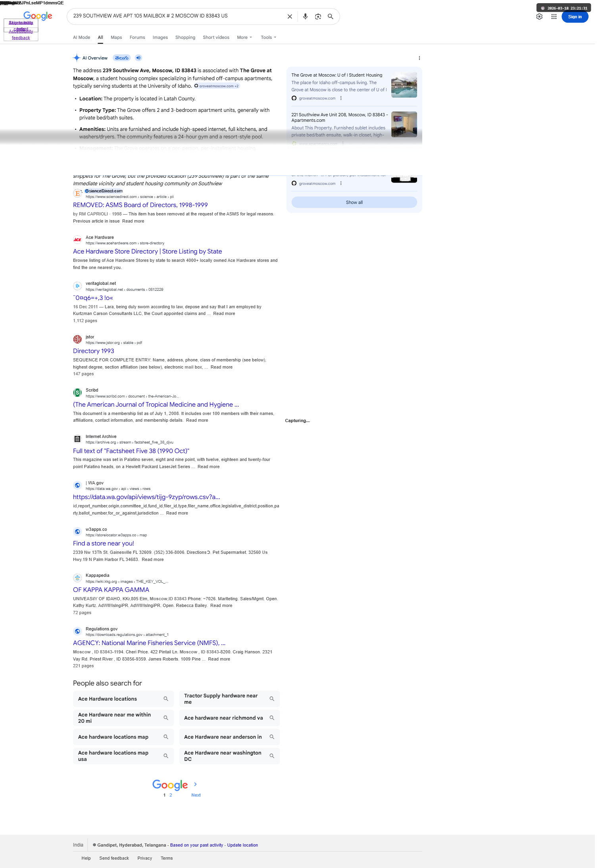Focus the search query input field
The image size is (602, 868).
pyautogui.click(x=177, y=16)
